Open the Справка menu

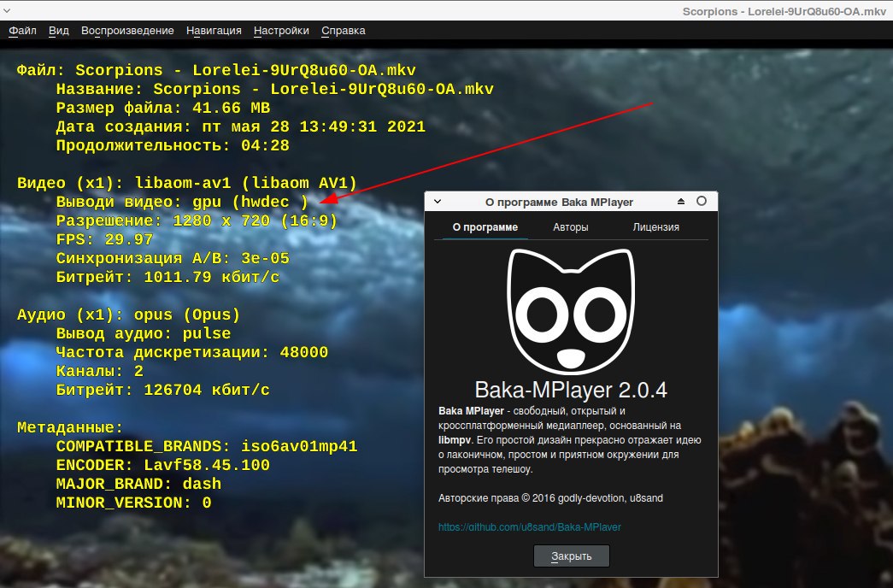(x=344, y=31)
